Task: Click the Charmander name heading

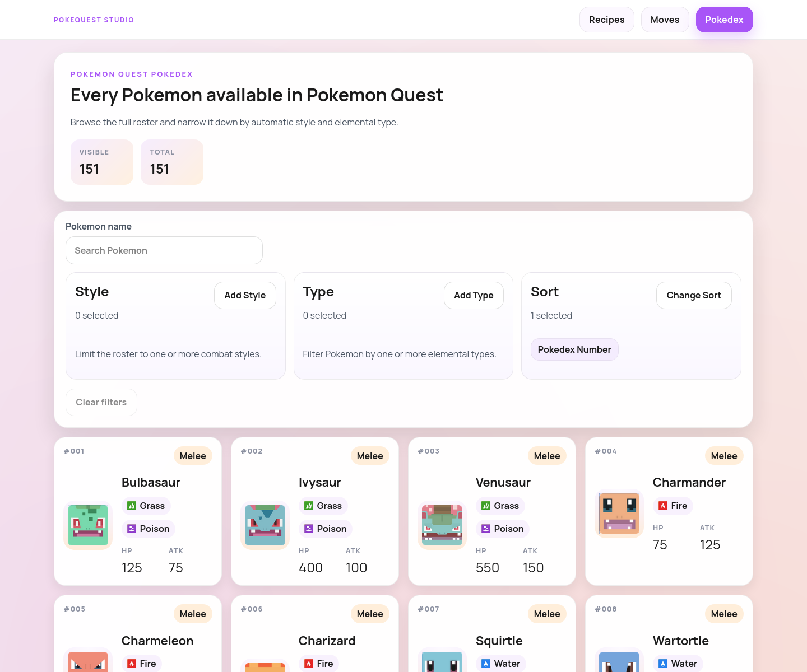Action: tap(689, 482)
